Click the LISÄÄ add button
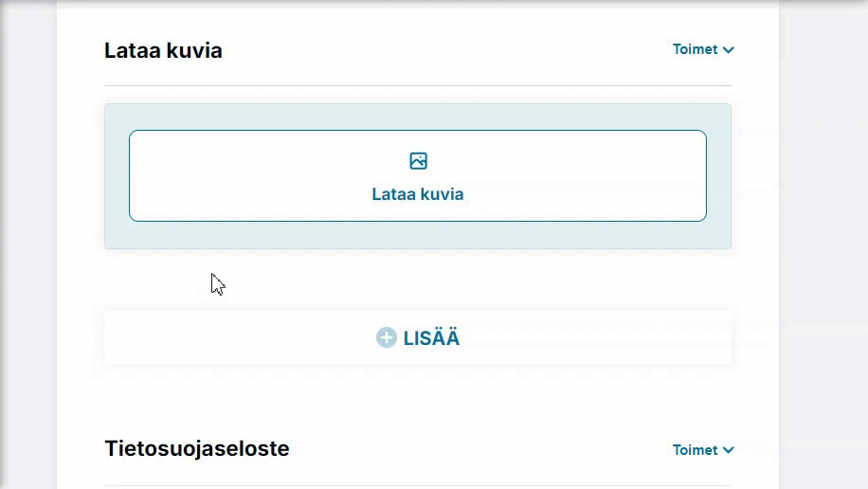Screen dimensions: 868x489 point(418,338)
